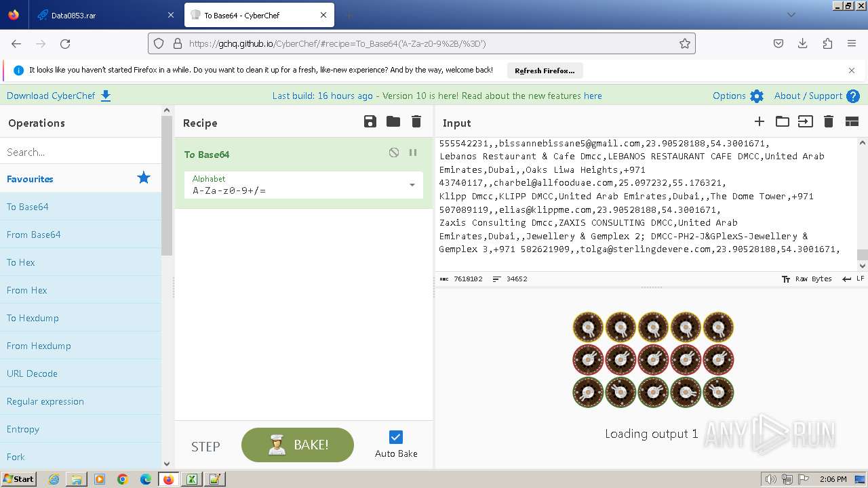The height and width of the screenshot is (488, 868).
Task: Open the extensions puzzle icon
Action: pos(827,43)
